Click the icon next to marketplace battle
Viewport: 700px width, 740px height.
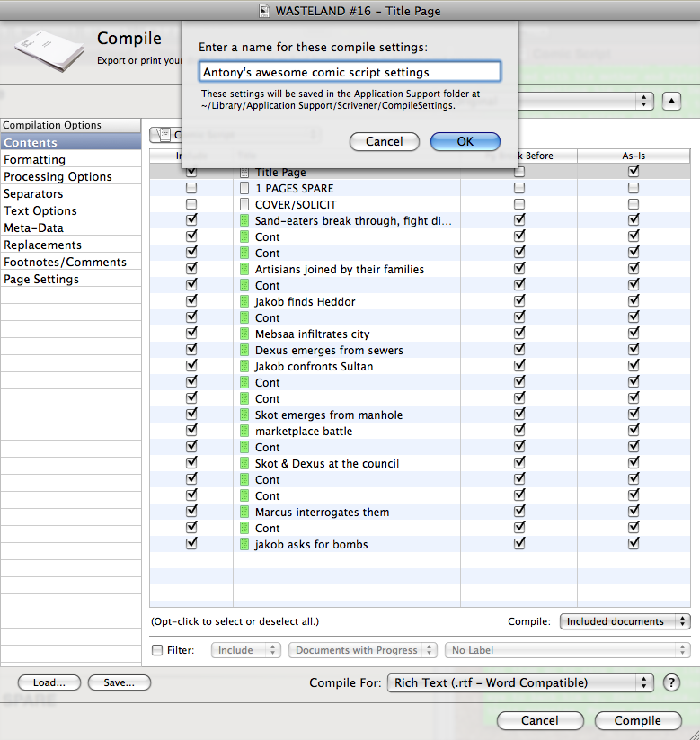click(x=244, y=432)
